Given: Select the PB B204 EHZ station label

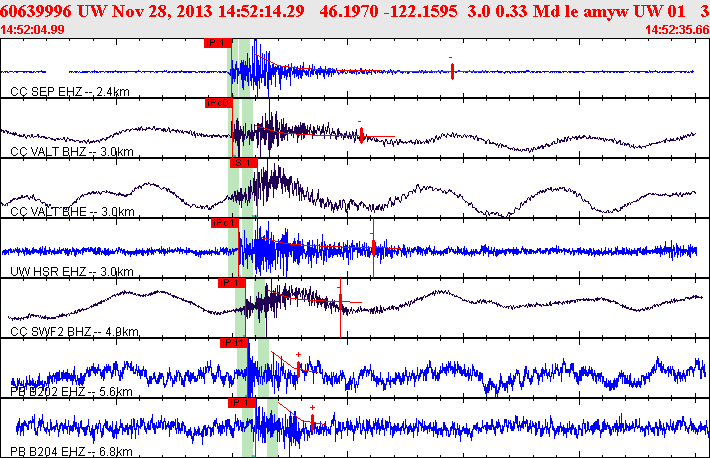Looking at the screenshot, I should 71,451.
